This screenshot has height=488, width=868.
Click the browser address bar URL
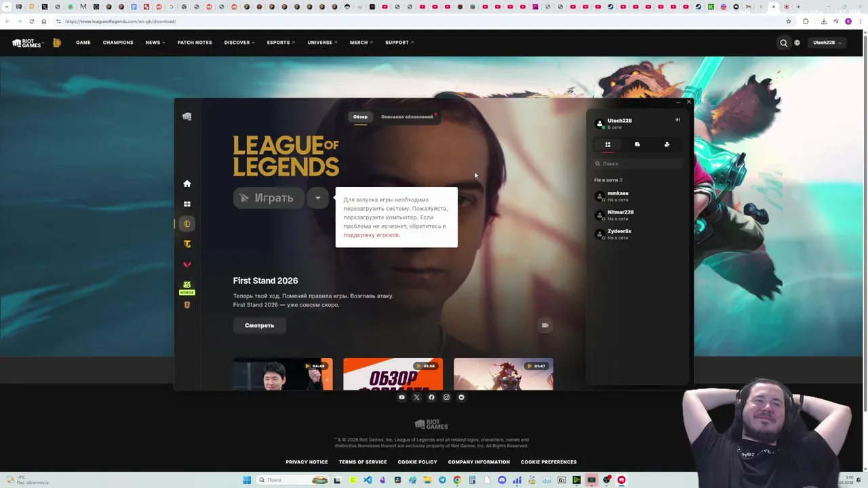121,21
